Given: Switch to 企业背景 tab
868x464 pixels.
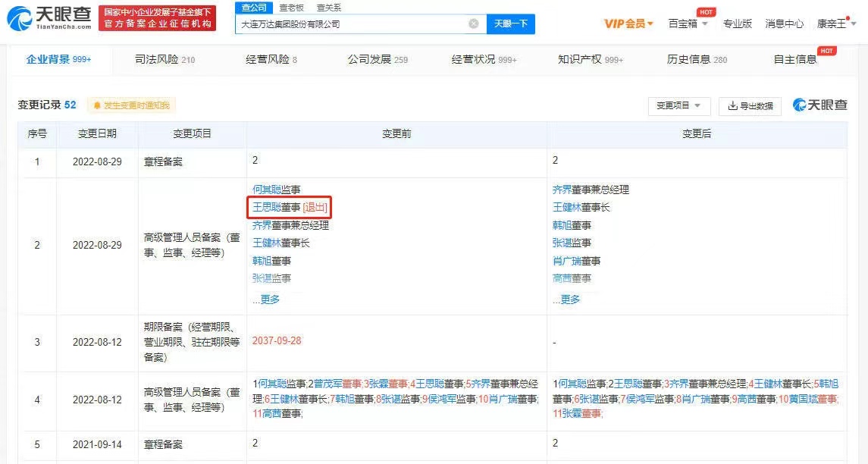Looking at the screenshot, I should (x=58, y=59).
